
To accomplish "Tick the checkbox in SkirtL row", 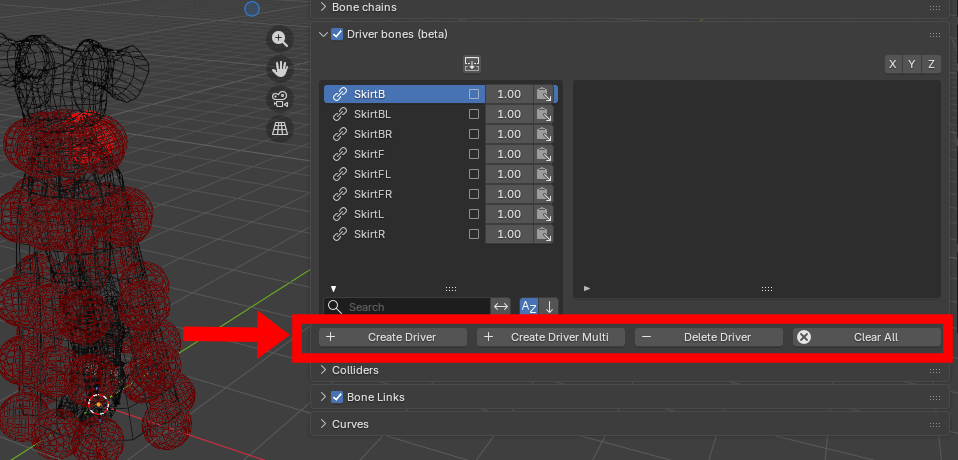I will point(474,214).
